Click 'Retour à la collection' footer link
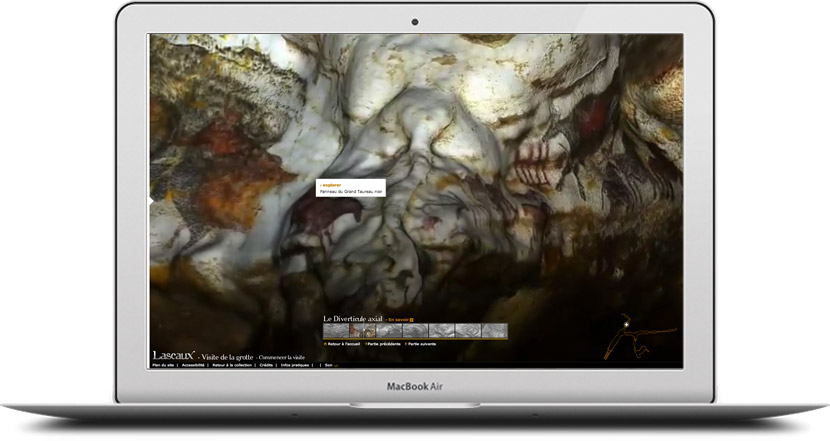Viewport: 830px width, 441px height. click(x=232, y=366)
